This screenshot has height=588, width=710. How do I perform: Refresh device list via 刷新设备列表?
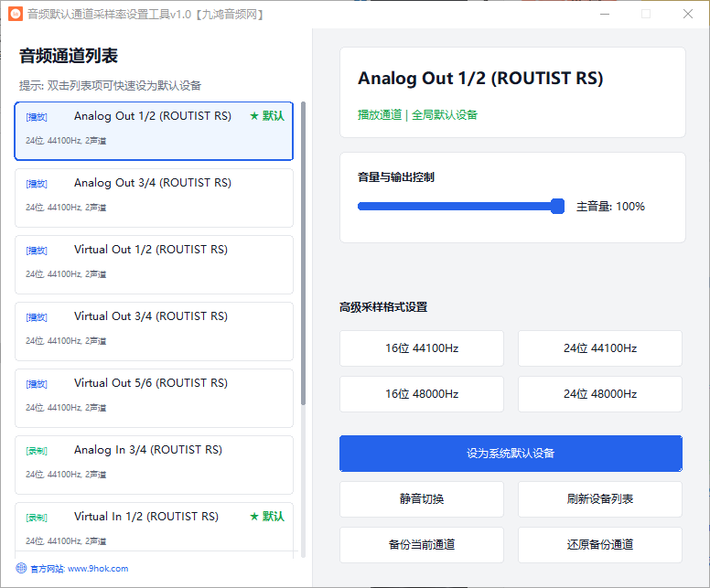(600, 498)
